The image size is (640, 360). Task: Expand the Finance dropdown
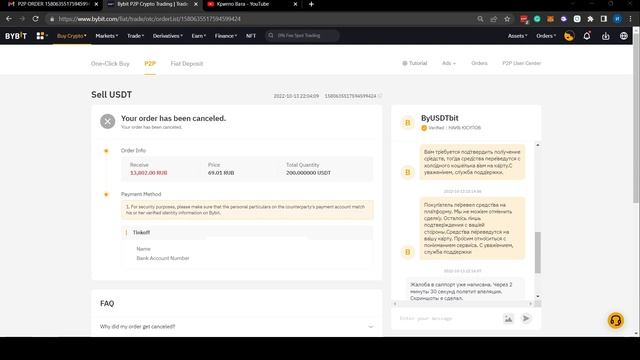coord(226,36)
